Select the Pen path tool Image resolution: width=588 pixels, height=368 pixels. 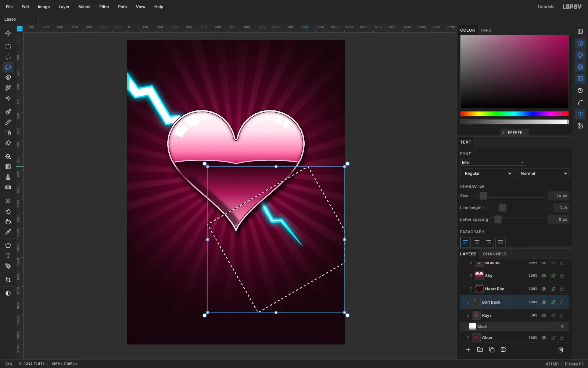[x=8, y=266]
